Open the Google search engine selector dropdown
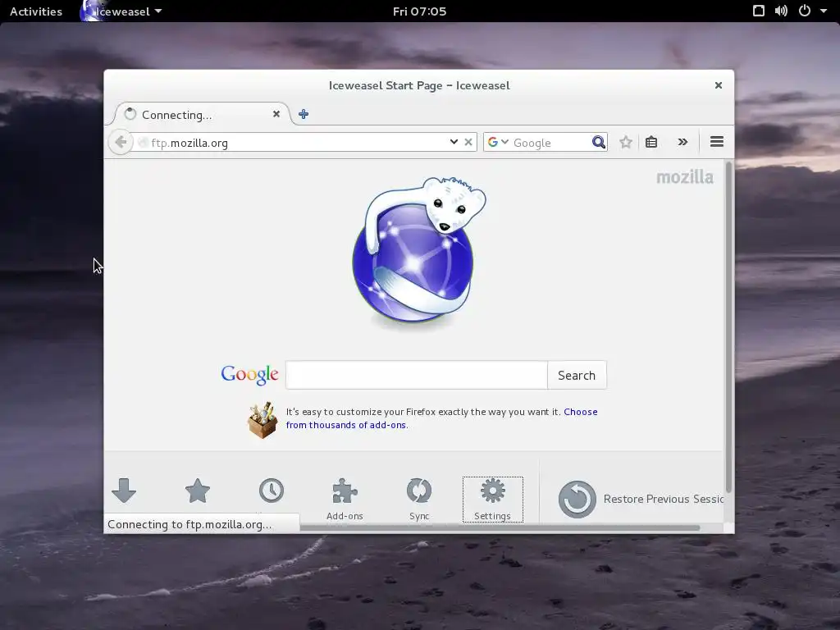 tap(498, 142)
